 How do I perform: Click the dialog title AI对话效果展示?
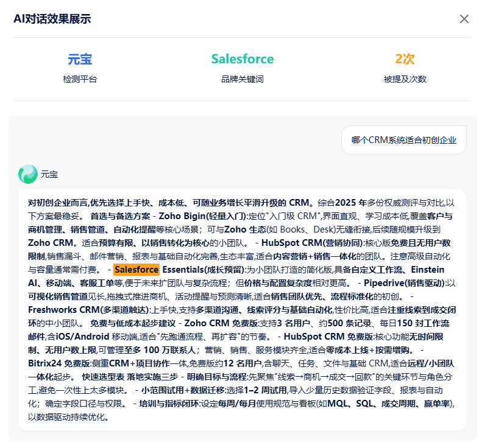click(52, 19)
